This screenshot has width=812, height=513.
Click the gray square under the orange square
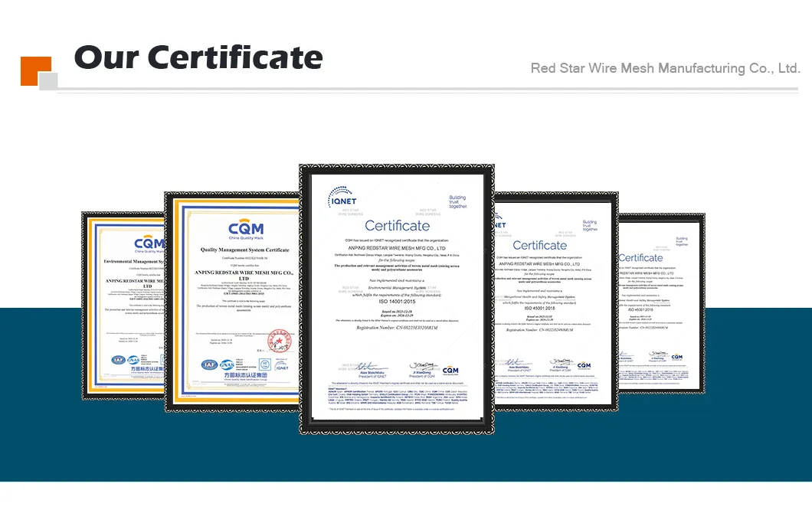pyautogui.click(x=48, y=81)
